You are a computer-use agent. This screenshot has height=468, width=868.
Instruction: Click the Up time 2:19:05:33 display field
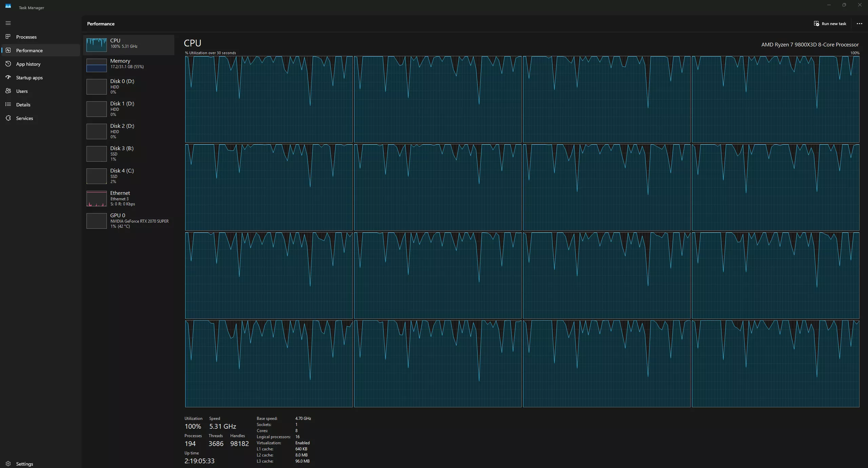199,460
